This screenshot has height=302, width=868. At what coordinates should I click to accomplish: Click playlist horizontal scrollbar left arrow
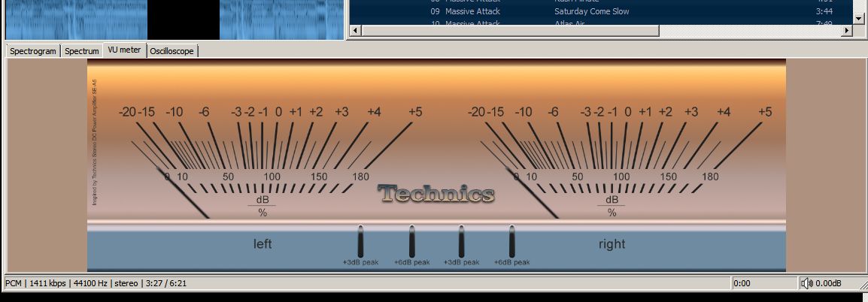(355, 30)
